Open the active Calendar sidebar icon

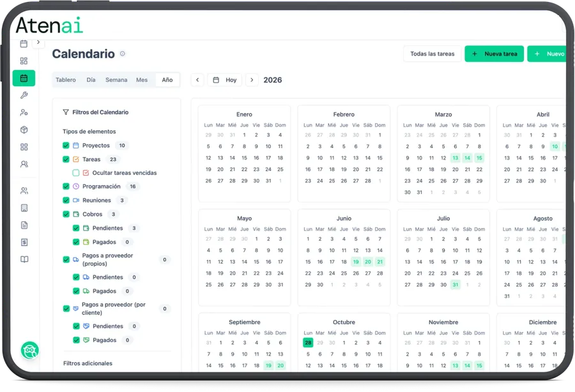coord(24,78)
